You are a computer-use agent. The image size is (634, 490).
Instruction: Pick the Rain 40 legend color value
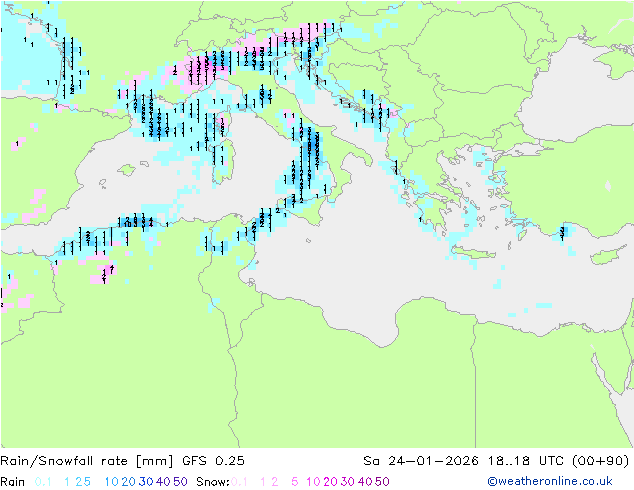pos(163,482)
